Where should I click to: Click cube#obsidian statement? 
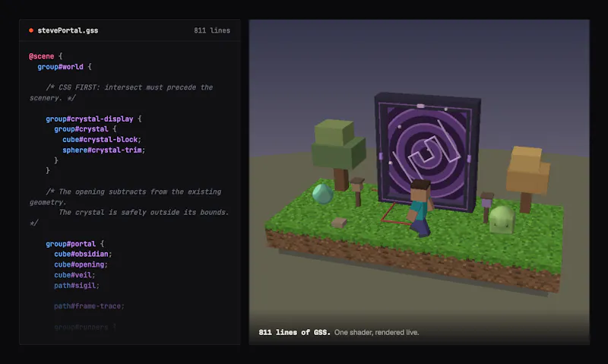pos(83,254)
